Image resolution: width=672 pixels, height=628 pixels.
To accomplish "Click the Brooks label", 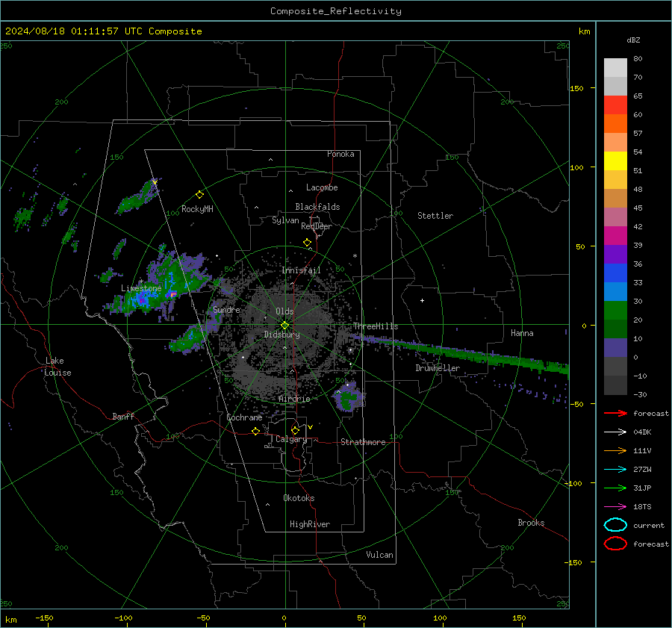I will click(531, 523).
